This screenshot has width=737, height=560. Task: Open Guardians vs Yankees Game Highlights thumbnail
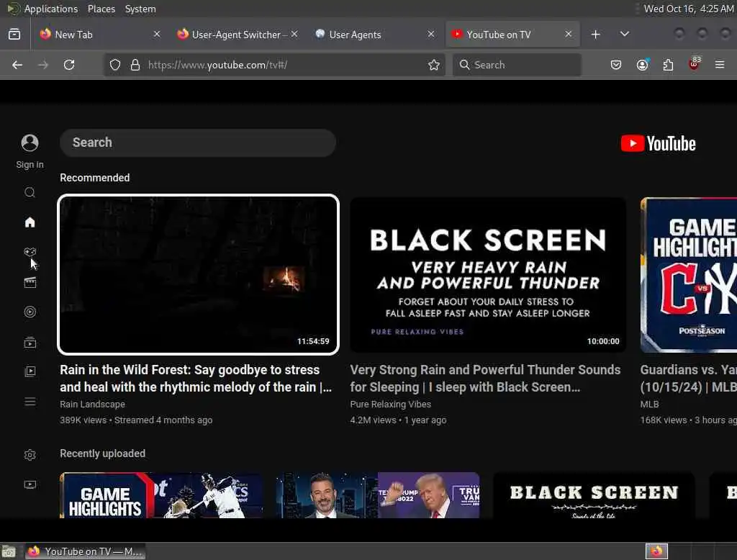689,274
